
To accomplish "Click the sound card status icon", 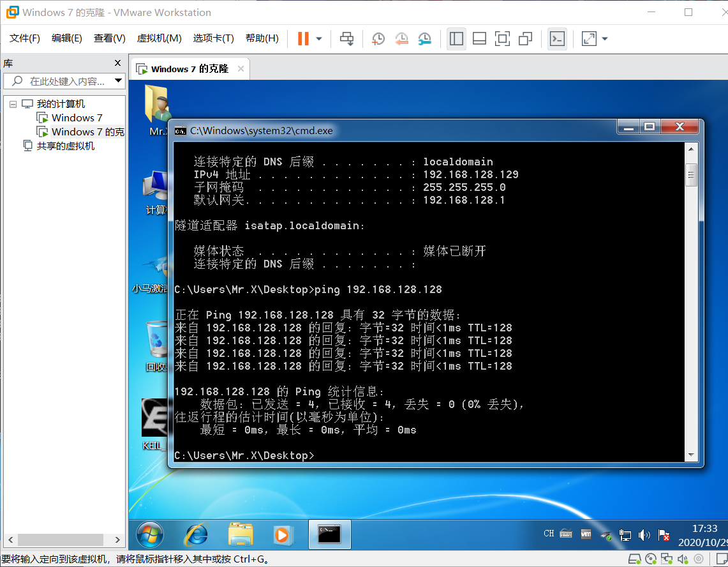I will [x=683, y=559].
